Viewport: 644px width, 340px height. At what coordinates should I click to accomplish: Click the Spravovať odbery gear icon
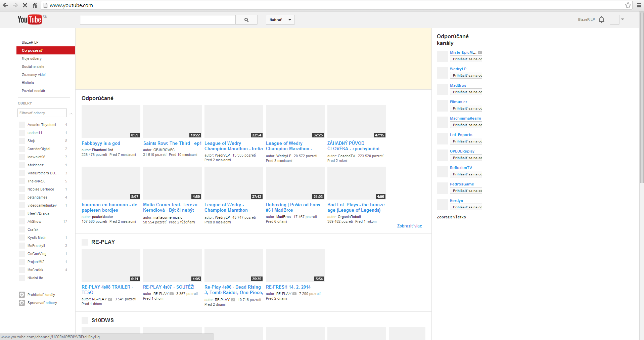click(22, 303)
